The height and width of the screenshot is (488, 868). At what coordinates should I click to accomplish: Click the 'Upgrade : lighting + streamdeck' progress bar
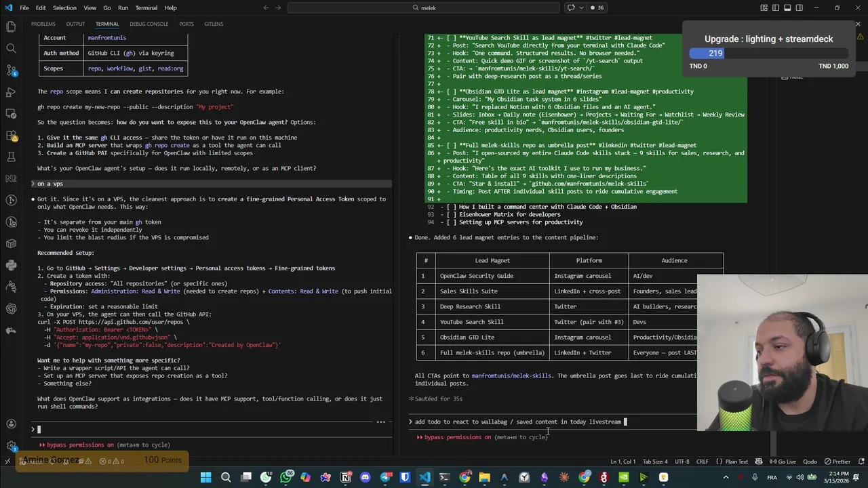[x=769, y=53]
